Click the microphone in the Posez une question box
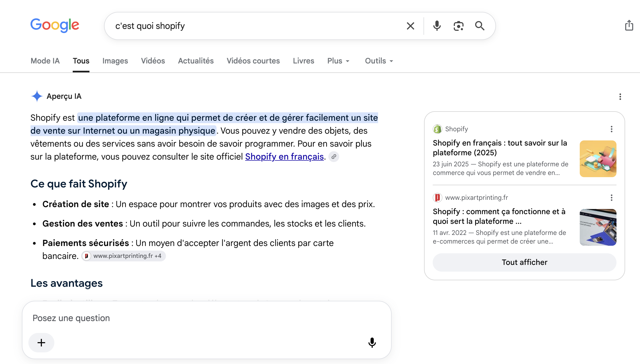 [372, 343]
